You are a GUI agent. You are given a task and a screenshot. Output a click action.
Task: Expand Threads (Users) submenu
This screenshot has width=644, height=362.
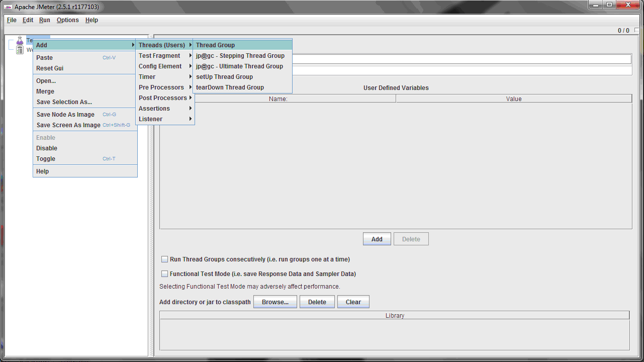pos(165,45)
